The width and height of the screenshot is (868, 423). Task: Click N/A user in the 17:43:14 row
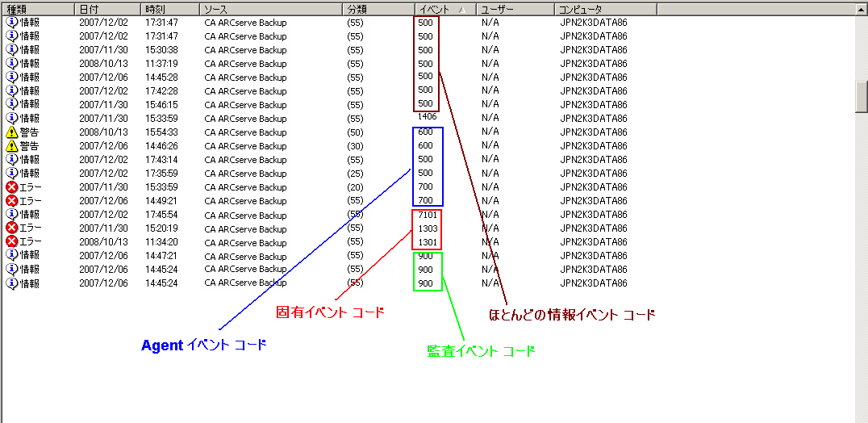point(490,160)
